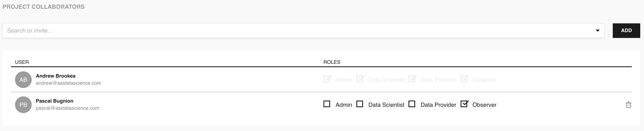The width and height of the screenshot is (644, 131).
Task: Select the Pascal Bugnion user name
Action: 54,101
